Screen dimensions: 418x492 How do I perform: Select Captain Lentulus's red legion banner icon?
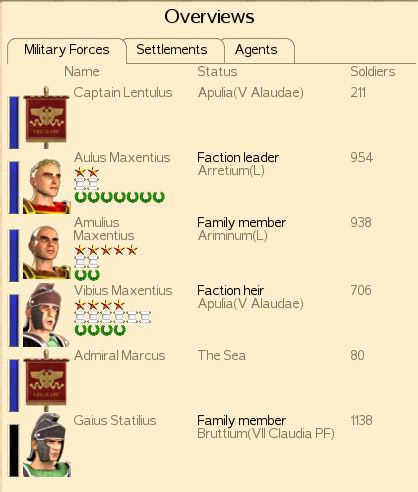click(46, 117)
